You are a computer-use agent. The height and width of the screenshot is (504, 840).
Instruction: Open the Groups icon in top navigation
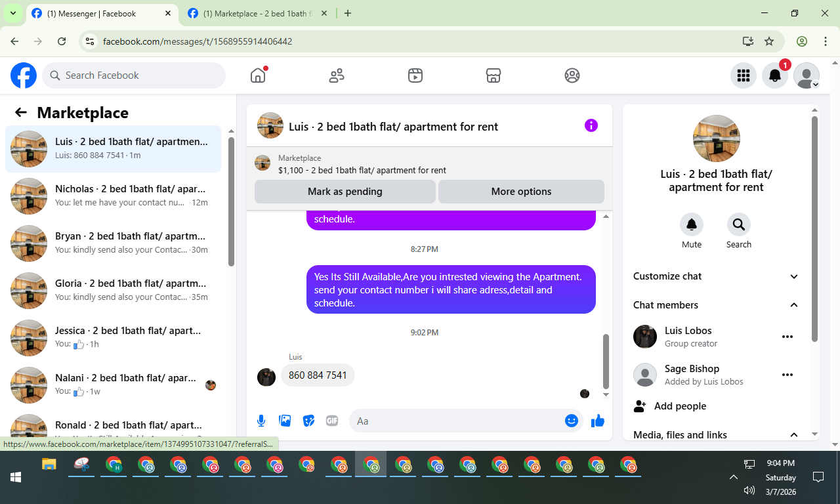pos(572,75)
